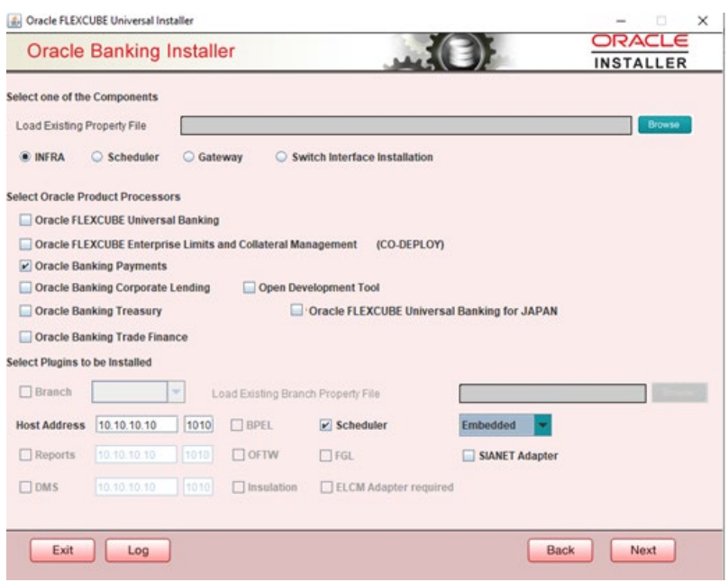Toggle the BPEL checkbox
Image resolution: width=728 pixels, height=582 pixels.
pos(237,425)
